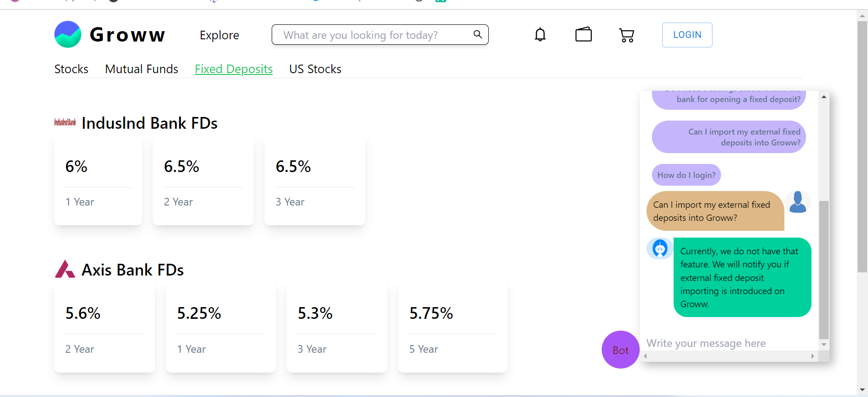Click the chatbot avatar icon
The height and width of the screenshot is (397, 868).
(660, 248)
